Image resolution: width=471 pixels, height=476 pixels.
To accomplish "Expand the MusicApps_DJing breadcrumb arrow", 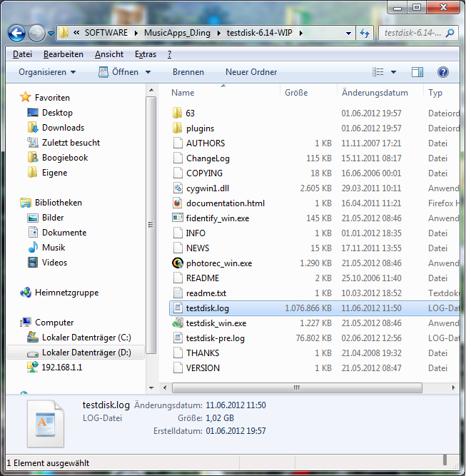I will pyautogui.click(x=219, y=33).
